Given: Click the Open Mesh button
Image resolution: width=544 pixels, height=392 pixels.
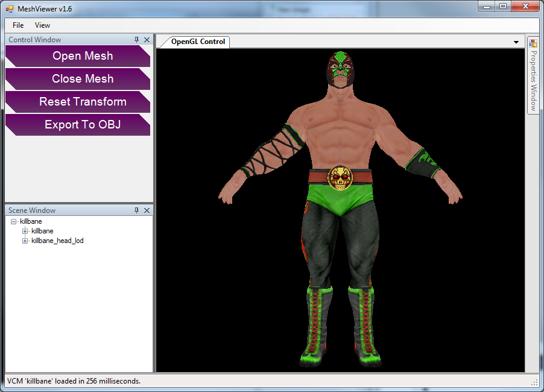Looking at the screenshot, I should [x=78, y=56].
